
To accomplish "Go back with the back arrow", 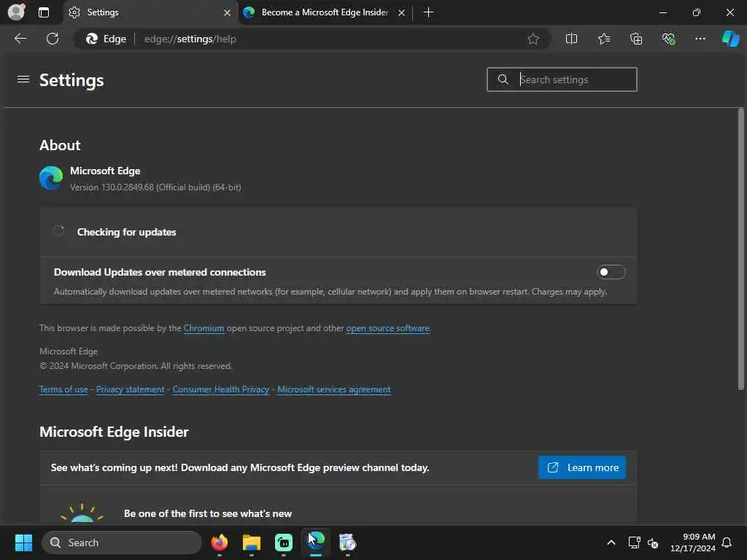I will [20, 39].
